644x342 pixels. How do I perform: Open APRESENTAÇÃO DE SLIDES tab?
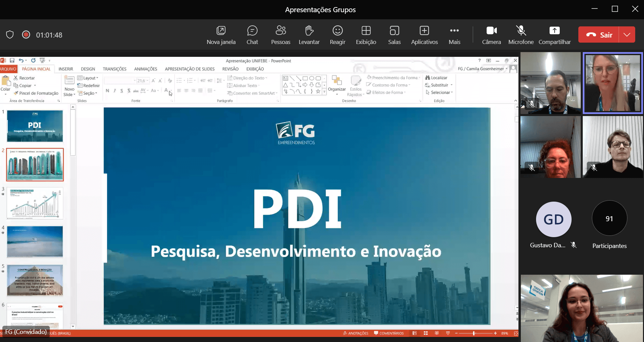[x=190, y=69]
